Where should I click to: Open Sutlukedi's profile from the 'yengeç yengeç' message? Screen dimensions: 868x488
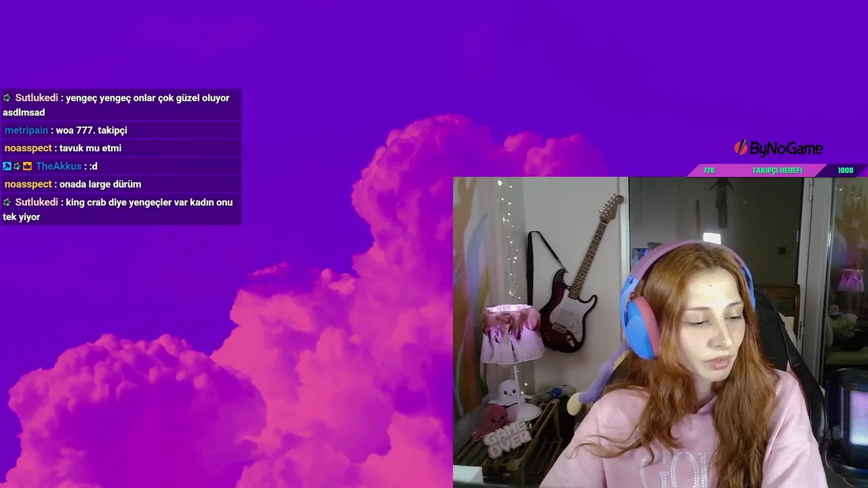pyautogui.click(x=37, y=98)
